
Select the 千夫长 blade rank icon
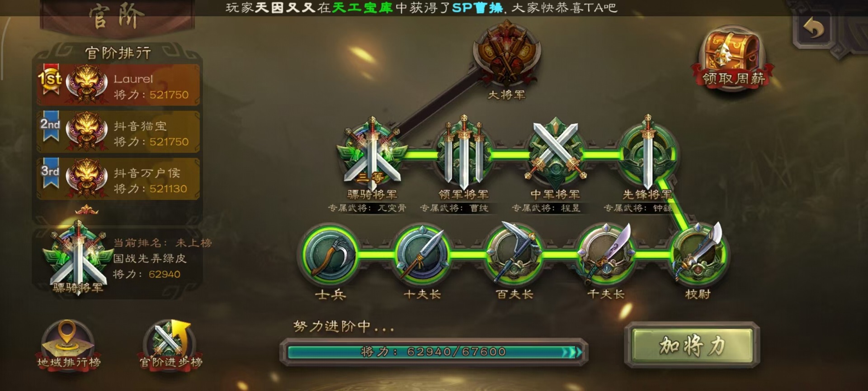click(606, 253)
